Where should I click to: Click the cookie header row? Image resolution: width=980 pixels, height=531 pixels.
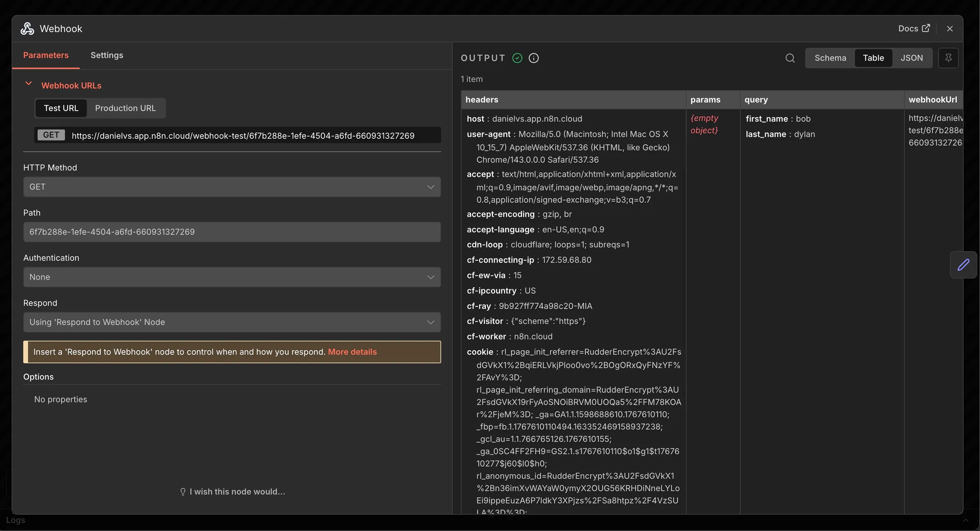pyautogui.click(x=574, y=431)
